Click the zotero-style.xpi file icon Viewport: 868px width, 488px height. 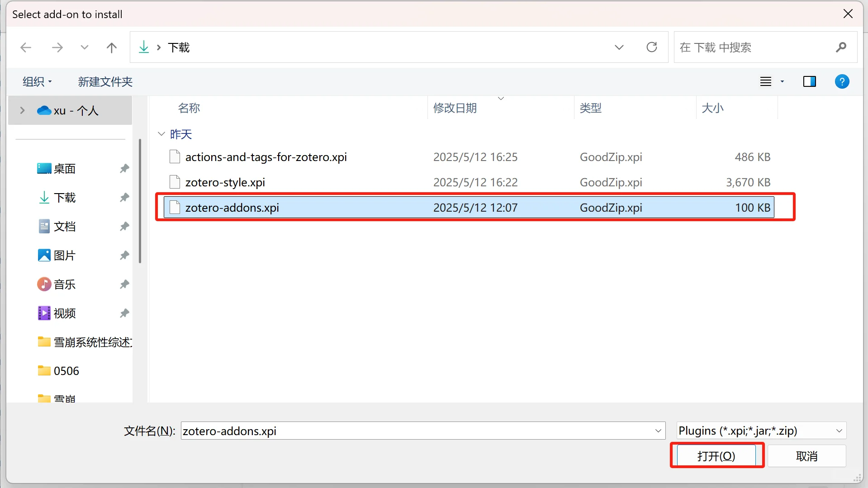pyautogui.click(x=175, y=182)
